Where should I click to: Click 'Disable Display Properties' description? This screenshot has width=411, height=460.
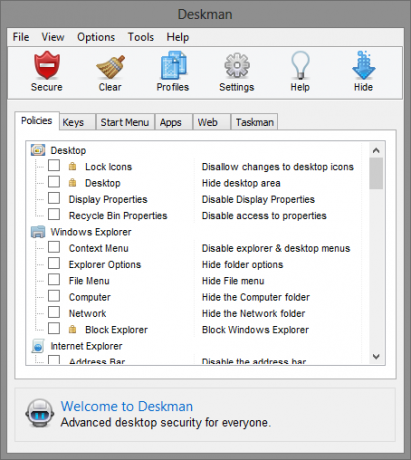(x=258, y=199)
